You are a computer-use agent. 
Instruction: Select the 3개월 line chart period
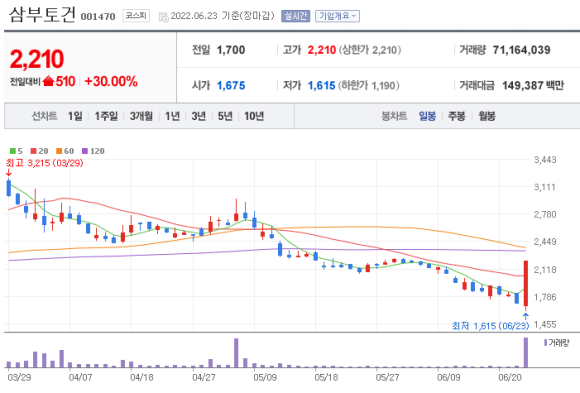pos(141,116)
